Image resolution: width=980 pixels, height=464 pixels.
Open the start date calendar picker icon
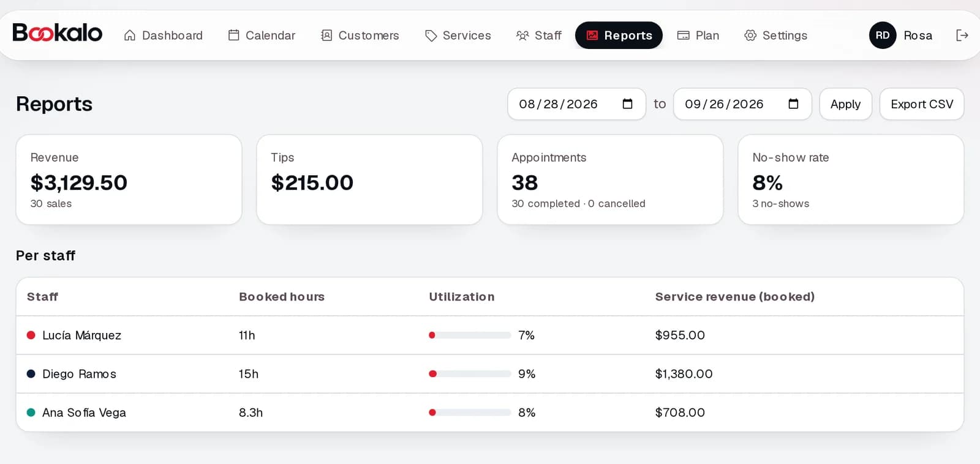[x=627, y=104]
